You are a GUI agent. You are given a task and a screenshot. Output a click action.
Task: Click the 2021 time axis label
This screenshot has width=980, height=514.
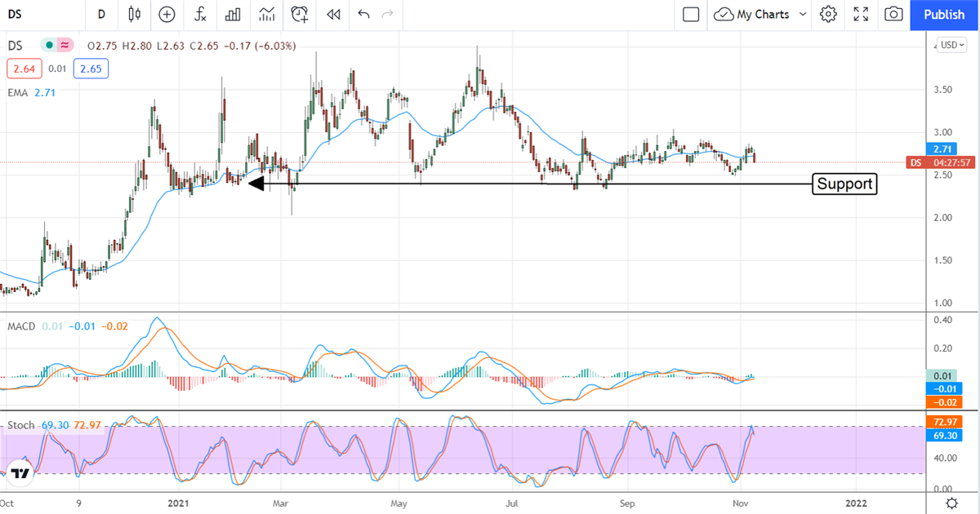coord(177,503)
